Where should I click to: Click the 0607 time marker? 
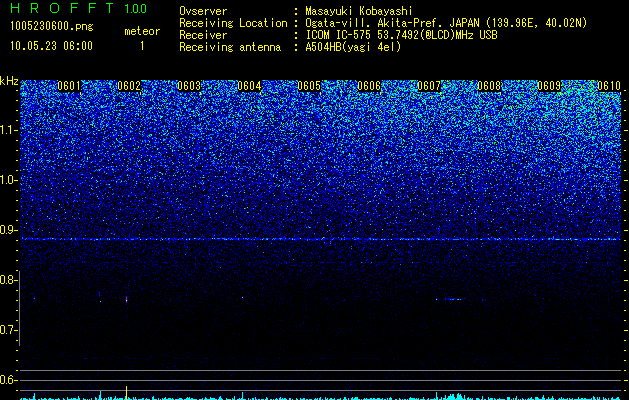(x=429, y=86)
